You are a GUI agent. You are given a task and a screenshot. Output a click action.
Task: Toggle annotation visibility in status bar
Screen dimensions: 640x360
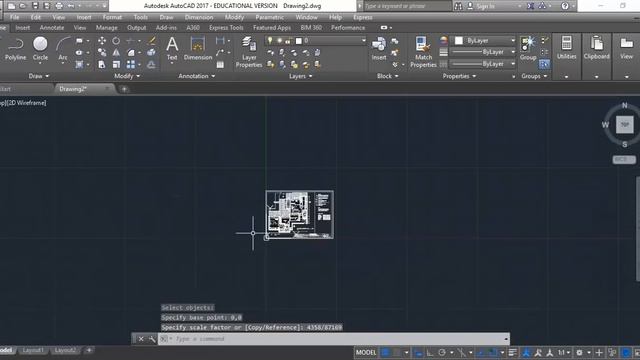[x=527, y=352]
